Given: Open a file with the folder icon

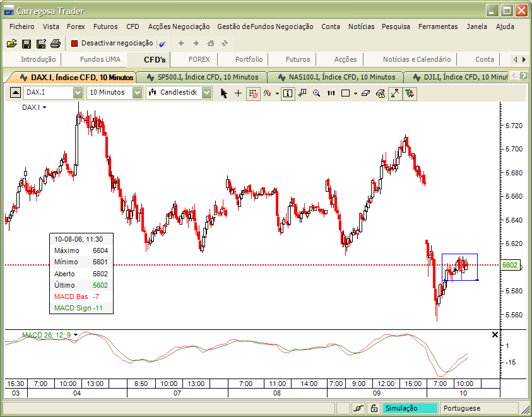Looking at the screenshot, I should click(12, 44).
